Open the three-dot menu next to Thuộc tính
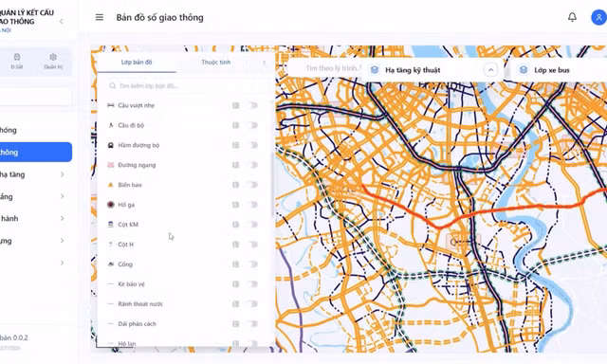The image size is (607, 364). (x=264, y=63)
